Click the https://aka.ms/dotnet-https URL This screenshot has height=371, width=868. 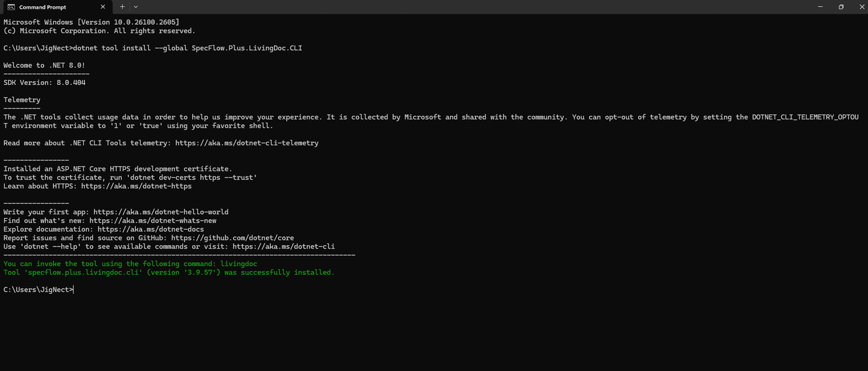pos(136,186)
